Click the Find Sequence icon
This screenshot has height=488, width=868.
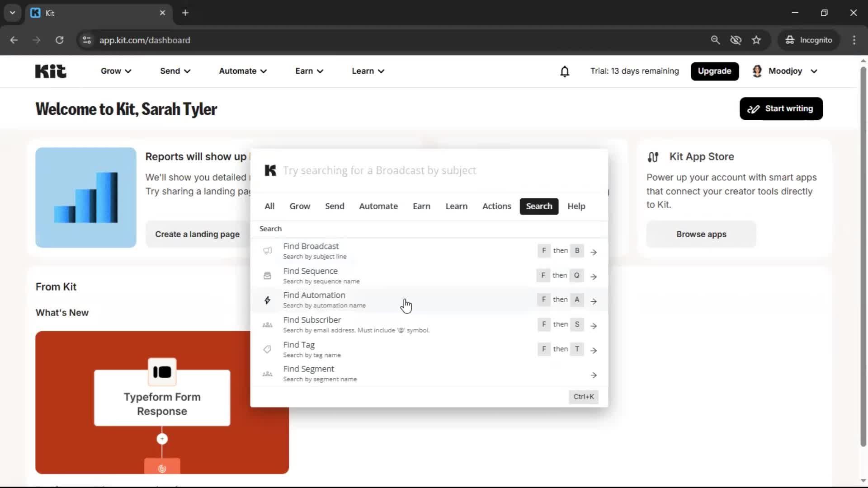click(x=267, y=275)
